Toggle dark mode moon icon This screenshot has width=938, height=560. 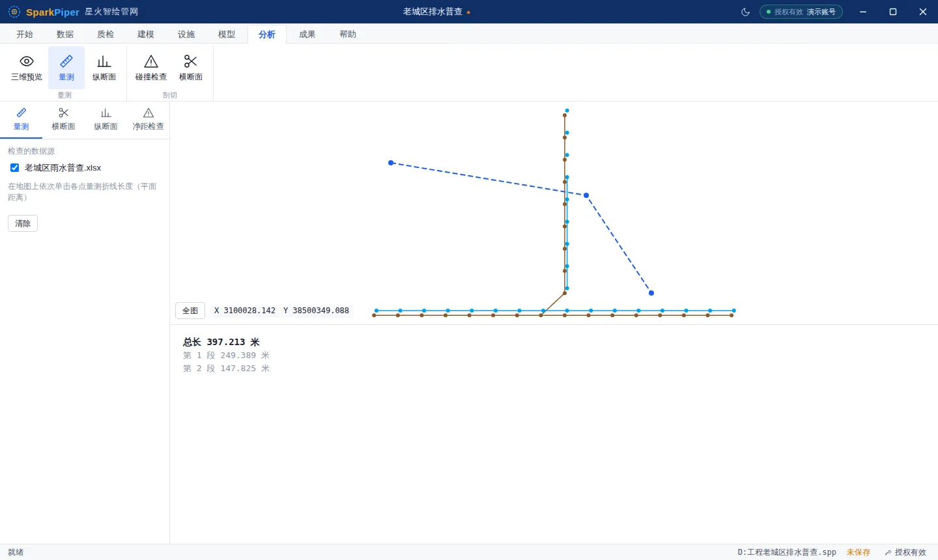(746, 12)
